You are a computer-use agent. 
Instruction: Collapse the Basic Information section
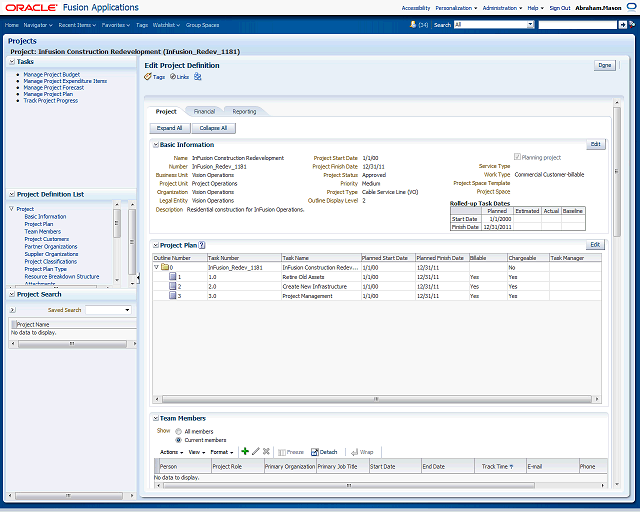[x=155, y=145]
